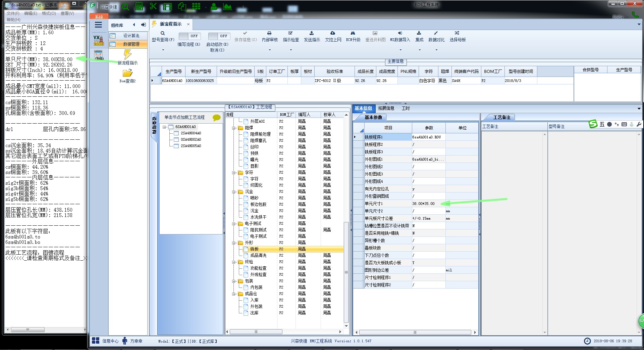Collapse the 阻焊 folder in the process tree
The width and height of the screenshot is (644, 350).
tap(234, 128)
